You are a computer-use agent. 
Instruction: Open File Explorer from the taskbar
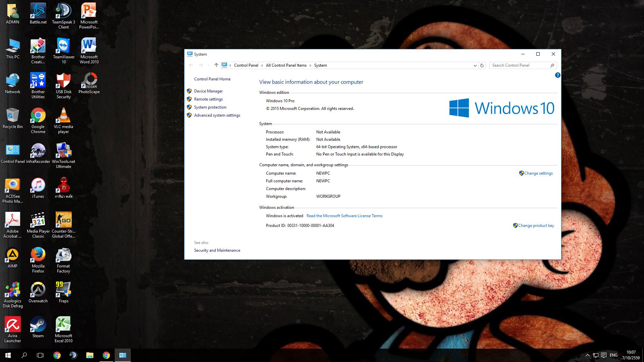(x=90, y=355)
